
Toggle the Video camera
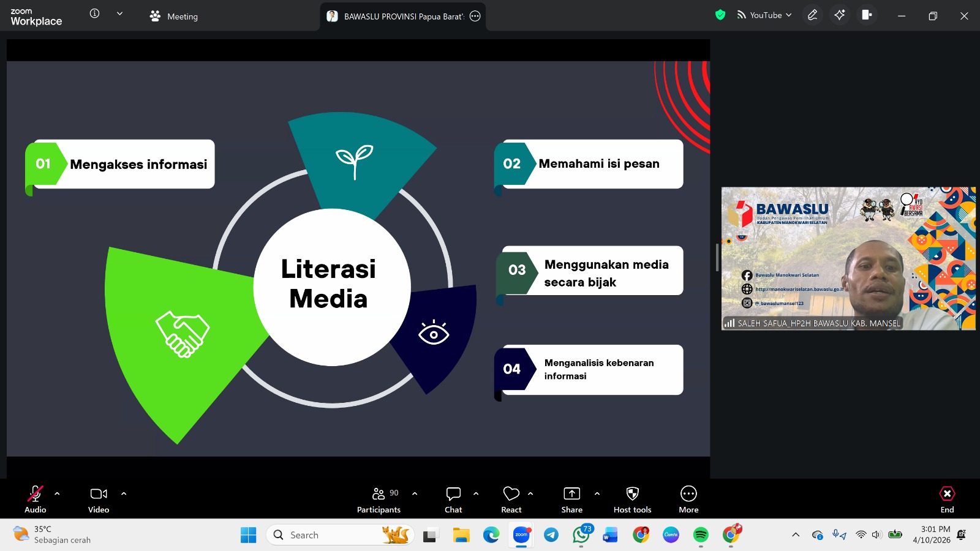pyautogui.click(x=99, y=500)
